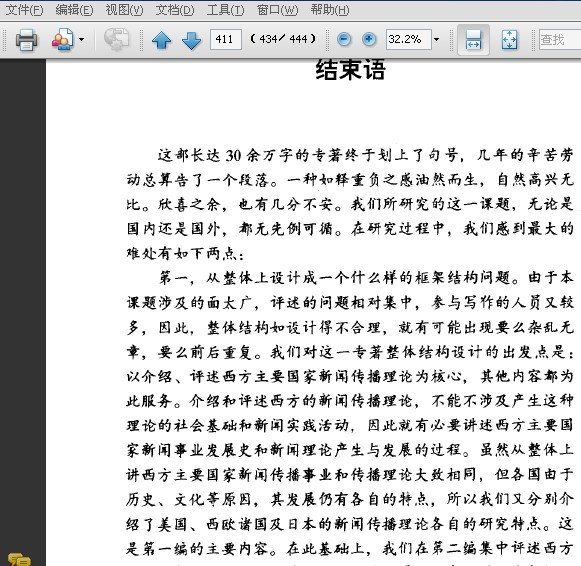Click the fit full page icon

pyautogui.click(x=509, y=40)
